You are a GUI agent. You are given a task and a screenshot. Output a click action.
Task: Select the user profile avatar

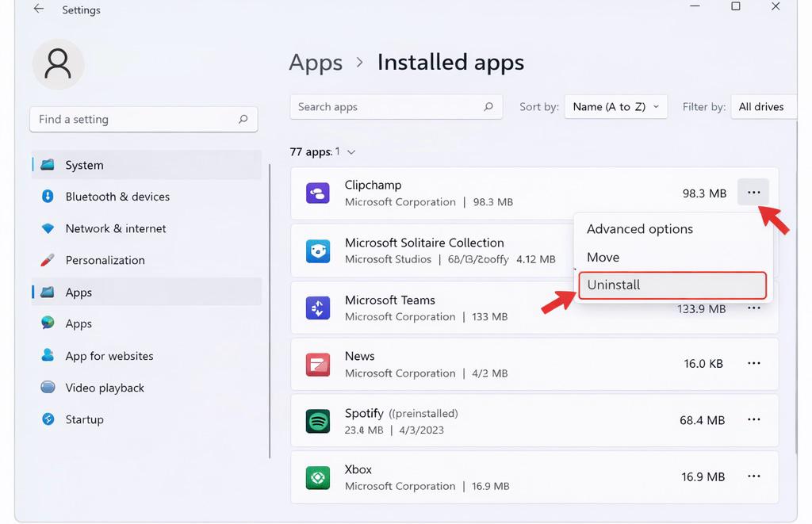point(57,64)
